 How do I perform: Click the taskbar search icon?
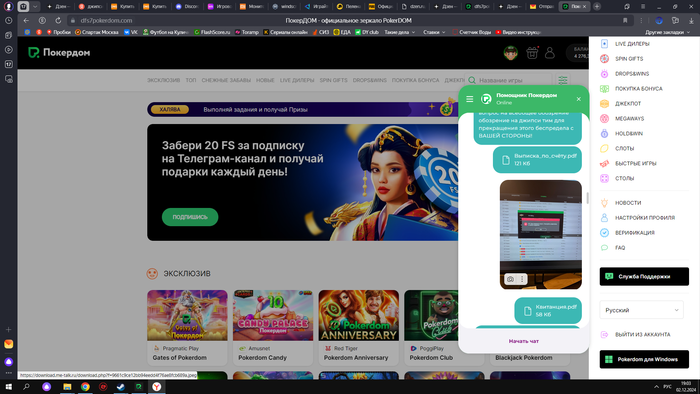(26, 387)
